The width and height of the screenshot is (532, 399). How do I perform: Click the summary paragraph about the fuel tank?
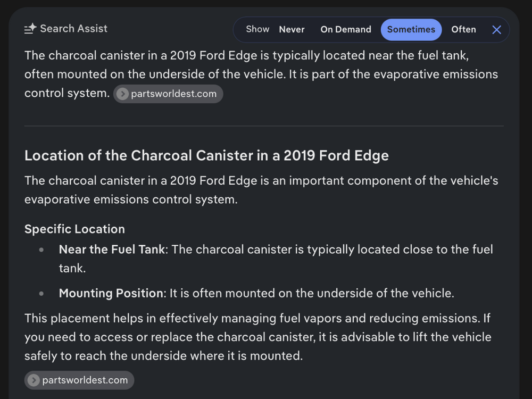click(261, 74)
